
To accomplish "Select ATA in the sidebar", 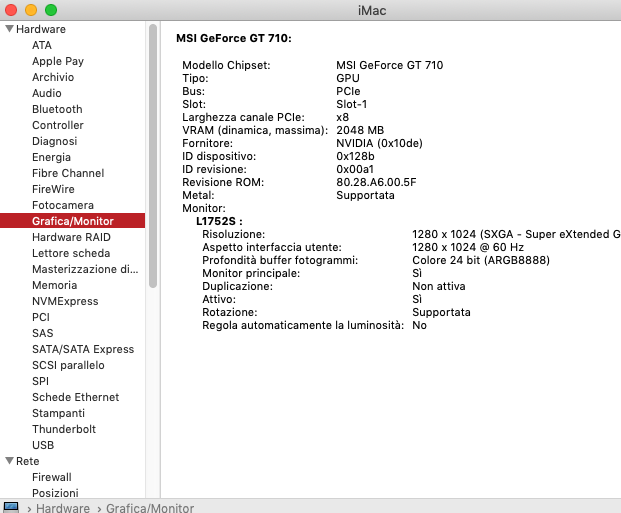I will [42, 45].
